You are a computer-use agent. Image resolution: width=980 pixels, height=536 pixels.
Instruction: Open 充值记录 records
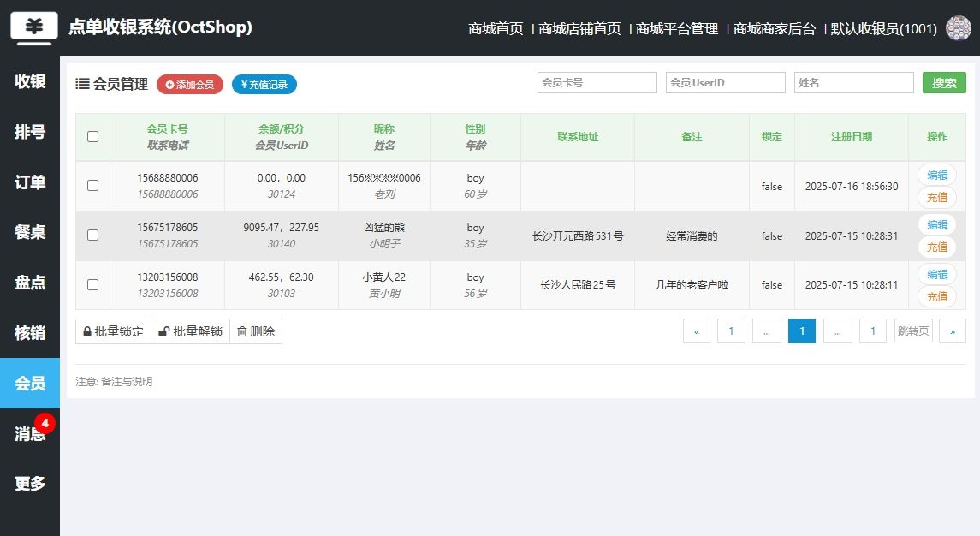264,85
